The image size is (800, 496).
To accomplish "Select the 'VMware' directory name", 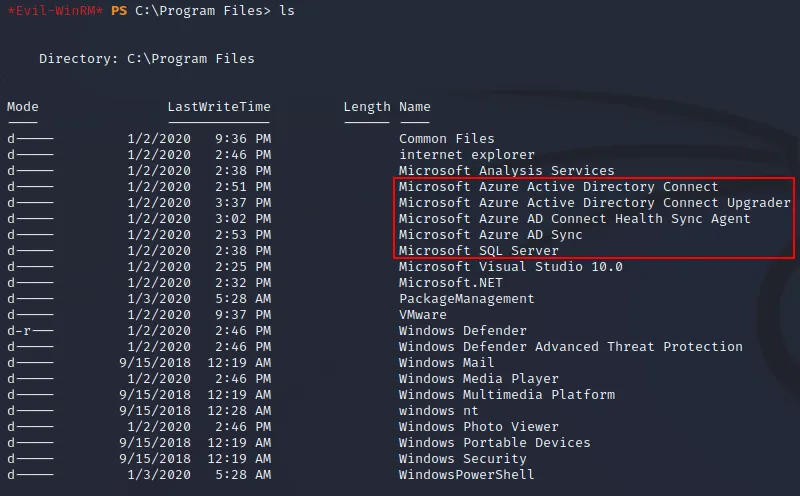I will click(x=422, y=314).
